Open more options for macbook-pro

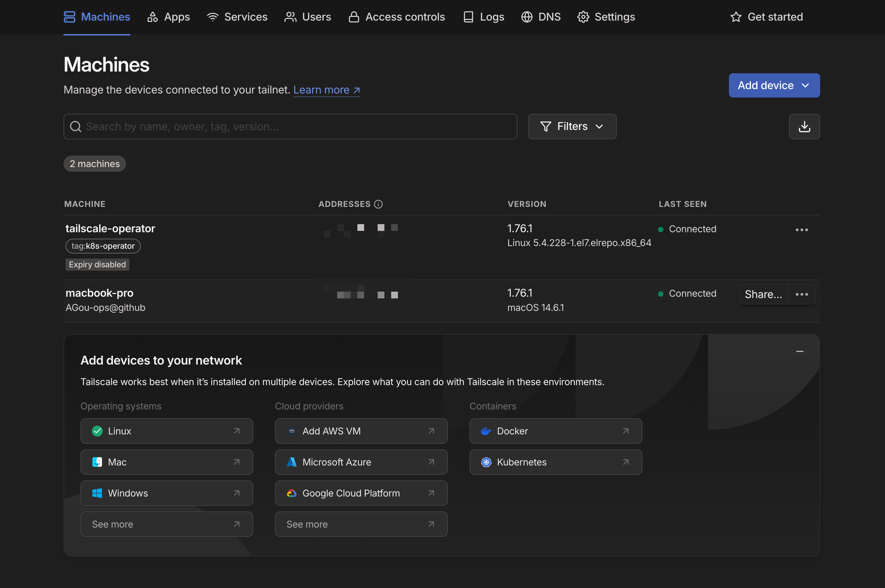tap(802, 294)
